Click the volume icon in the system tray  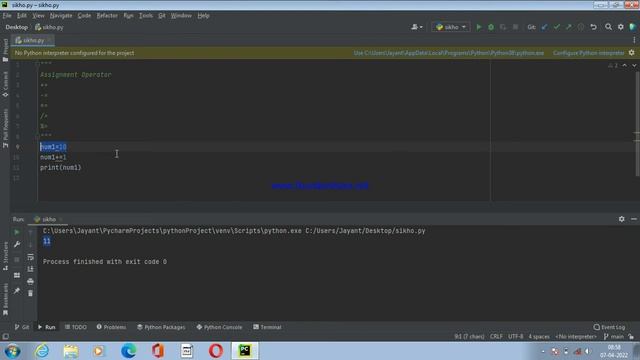[x=588, y=351]
